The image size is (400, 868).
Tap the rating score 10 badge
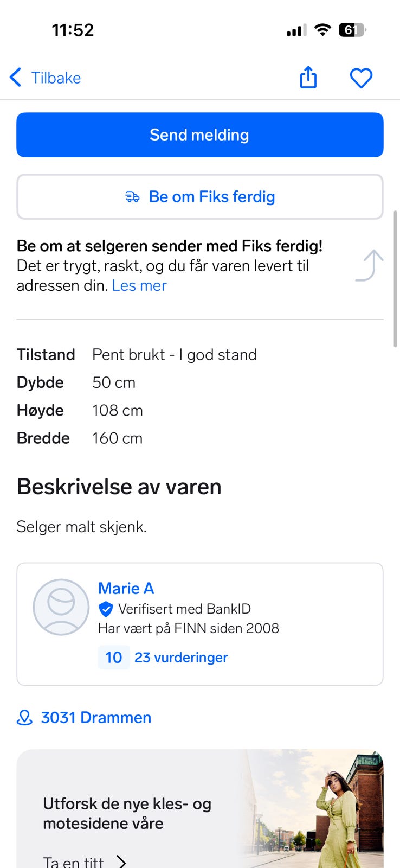pos(114,658)
